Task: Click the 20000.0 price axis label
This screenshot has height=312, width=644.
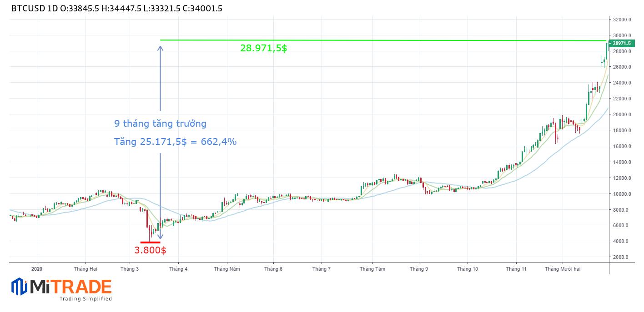Action: pos(621,114)
